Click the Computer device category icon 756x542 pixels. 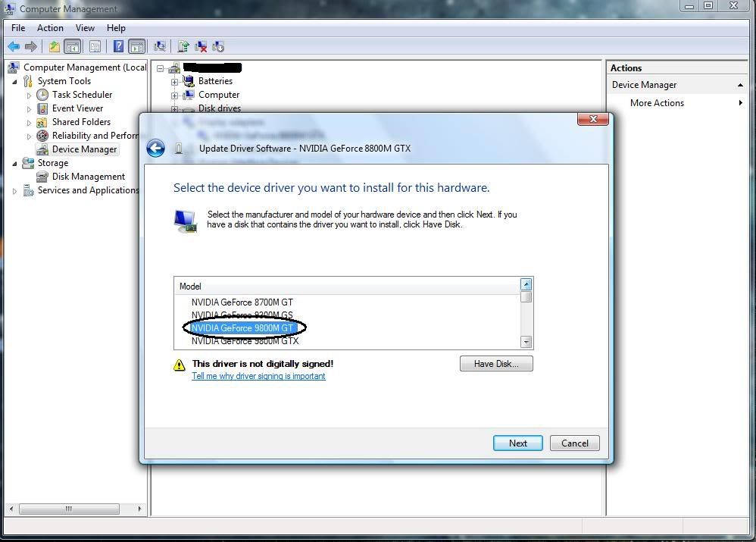click(189, 95)
